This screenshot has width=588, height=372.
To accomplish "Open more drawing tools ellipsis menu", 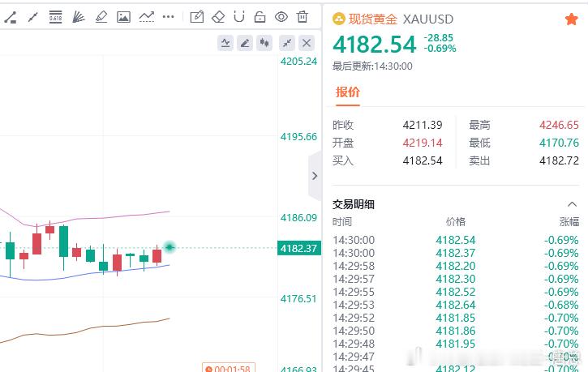I will tap(168, 17).
